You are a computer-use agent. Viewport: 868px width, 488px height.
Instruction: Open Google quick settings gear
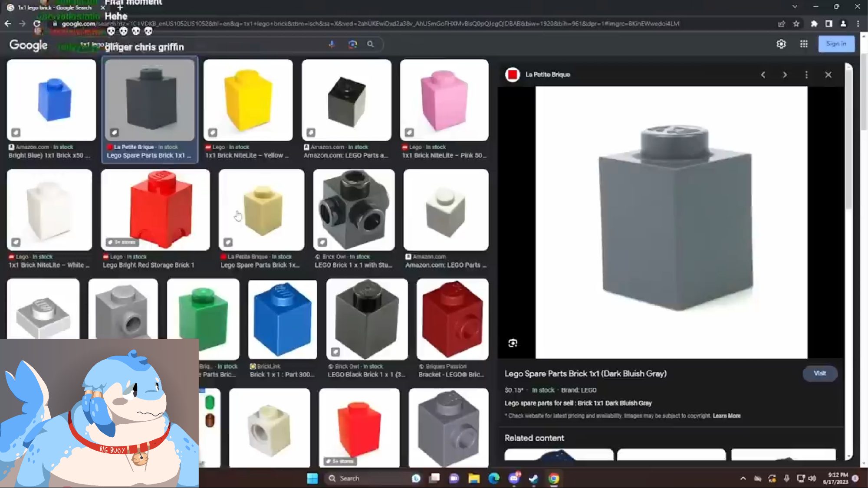pyautogui.click(x=781, y=44)
